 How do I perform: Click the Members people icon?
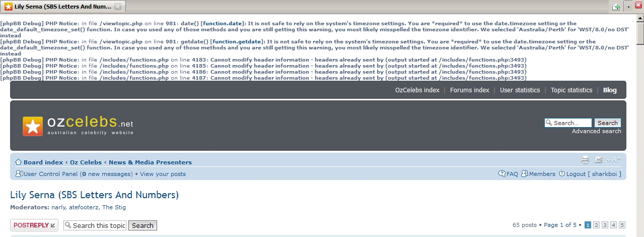pos(524,174)
